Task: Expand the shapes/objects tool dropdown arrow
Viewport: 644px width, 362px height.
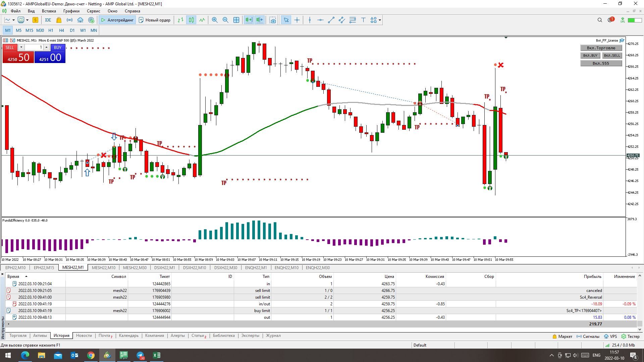Action: point(380,20)
